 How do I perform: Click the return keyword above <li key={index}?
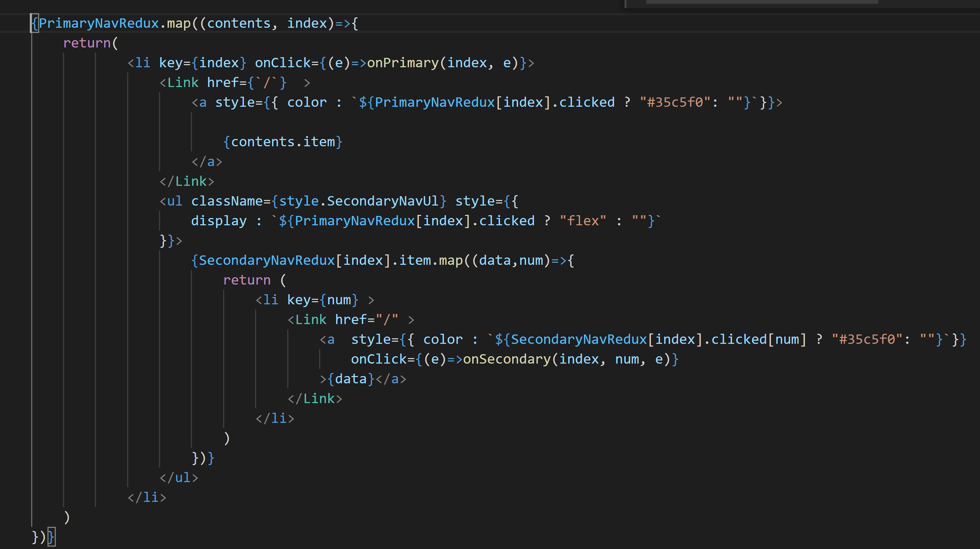(x=87, y=43)
